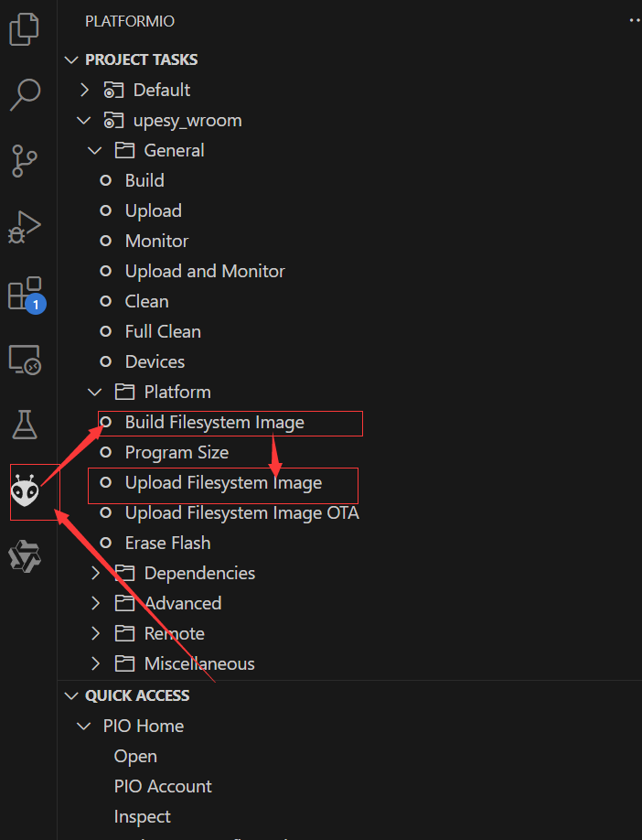Run Upload Filesystem Image OTA task
Viewport: 642px width, 840px height.
242,513
